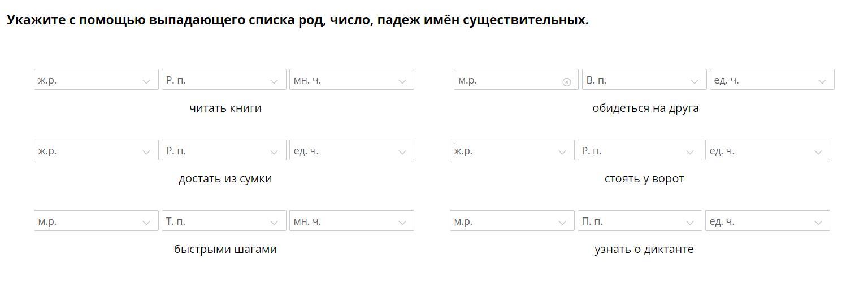Click the phrase 'стоять у ворот'

tap(644, 179)
